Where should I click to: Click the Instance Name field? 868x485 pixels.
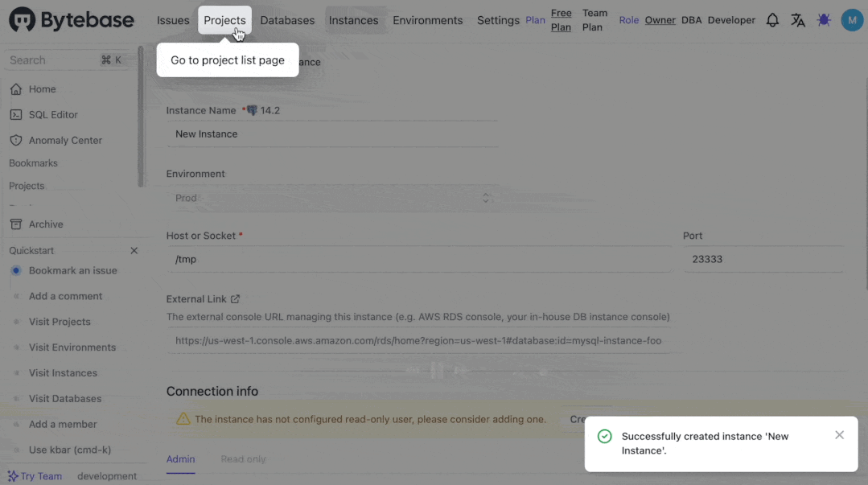[332, 134]
